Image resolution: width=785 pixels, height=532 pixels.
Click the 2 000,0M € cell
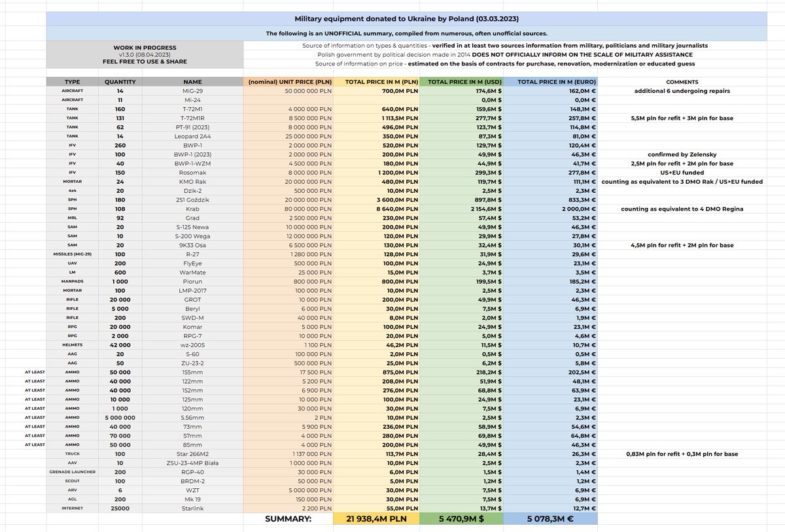(550, 210)
